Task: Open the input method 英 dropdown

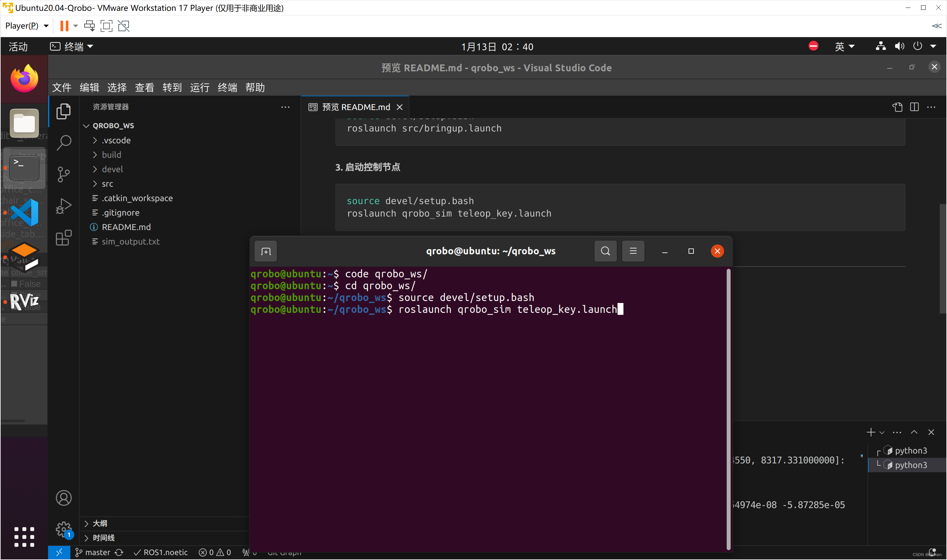Action: tap(844, 46)
